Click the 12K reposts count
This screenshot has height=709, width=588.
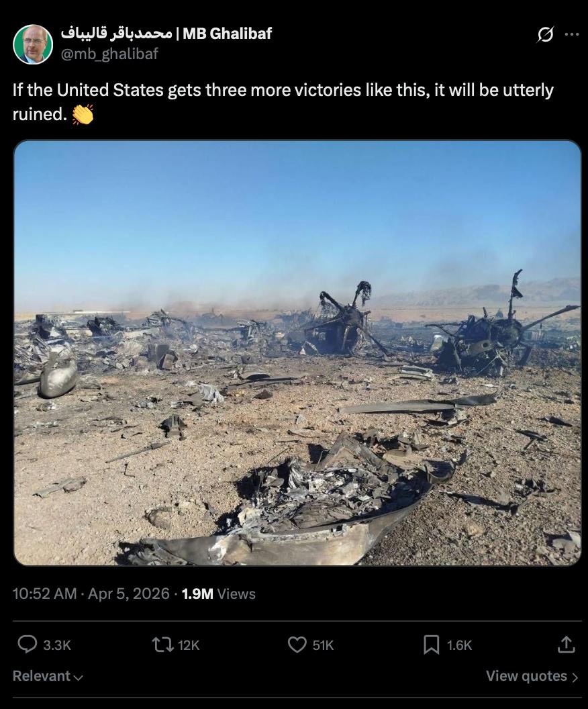189,645
